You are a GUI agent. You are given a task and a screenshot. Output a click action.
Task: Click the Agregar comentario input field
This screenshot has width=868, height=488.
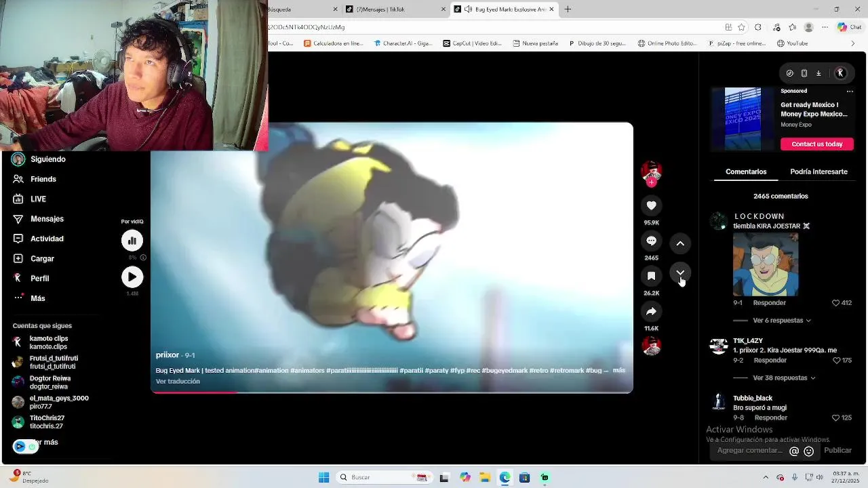[x=749, y=451]
